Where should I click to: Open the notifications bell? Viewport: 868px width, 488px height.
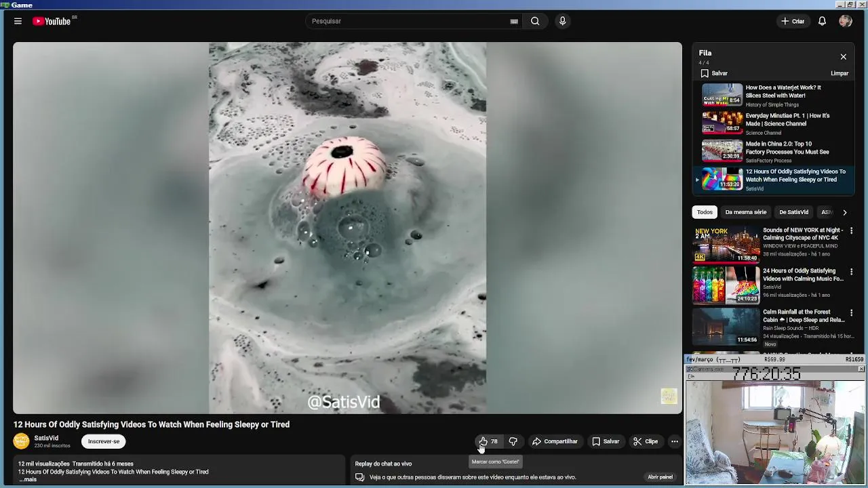click(822, 21)
